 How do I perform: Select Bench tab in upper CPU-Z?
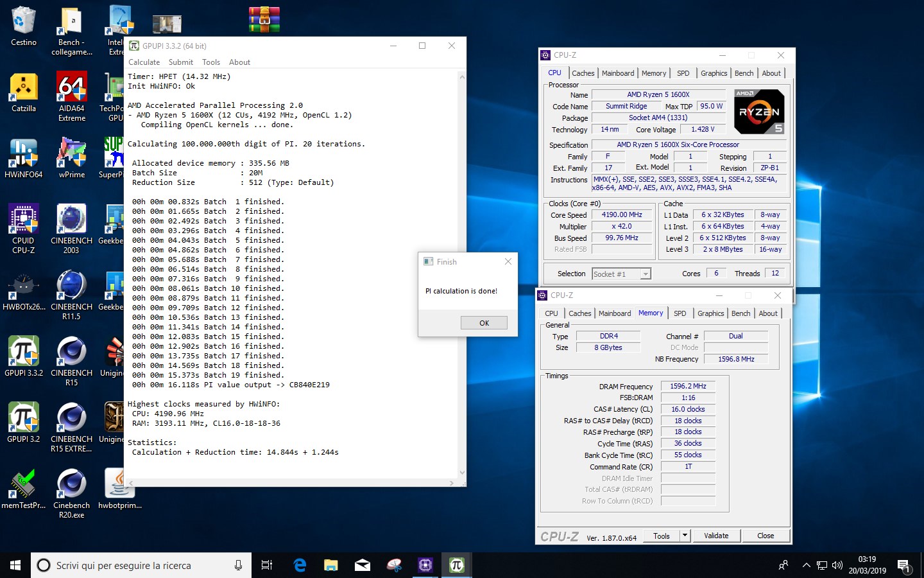(x=744, y=73)
